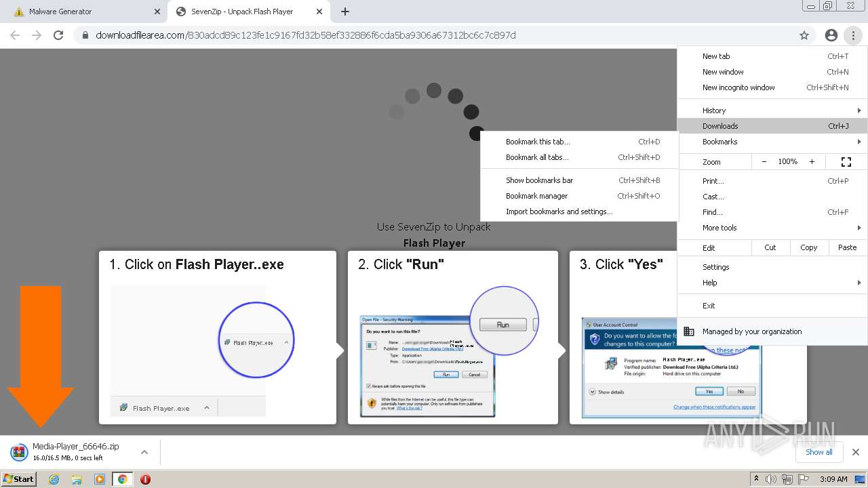This screenshot has height=488, width=868.
Task: Click Cut in the Edit row
Action: pos(770,247)
